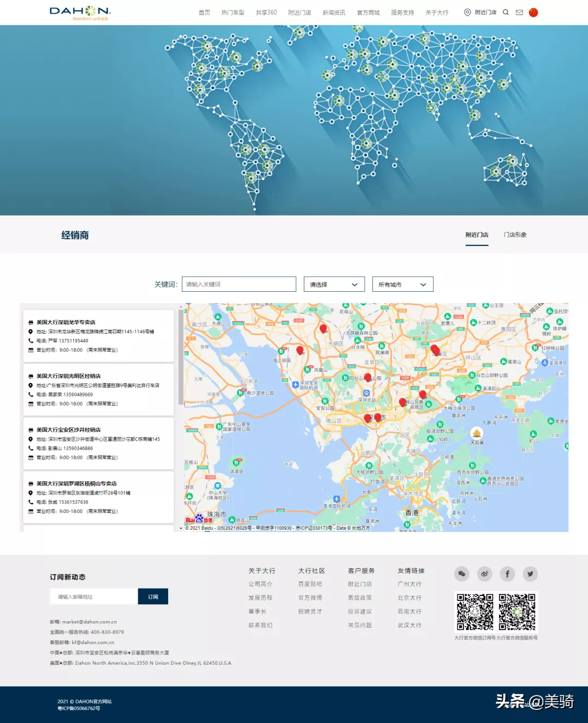Click the store icon beside 美国大行深圳龙华专卖店
The height and width of the screenshot is (723, 588).
31,322
